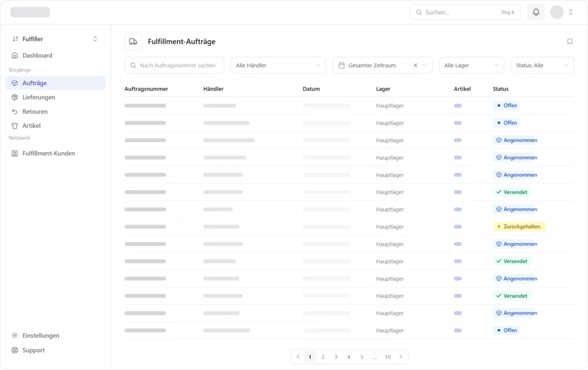The width and height of the screenshot is (588, 370).
Task: Open Dashboard in the sidebar
Action: click(55, 56)
